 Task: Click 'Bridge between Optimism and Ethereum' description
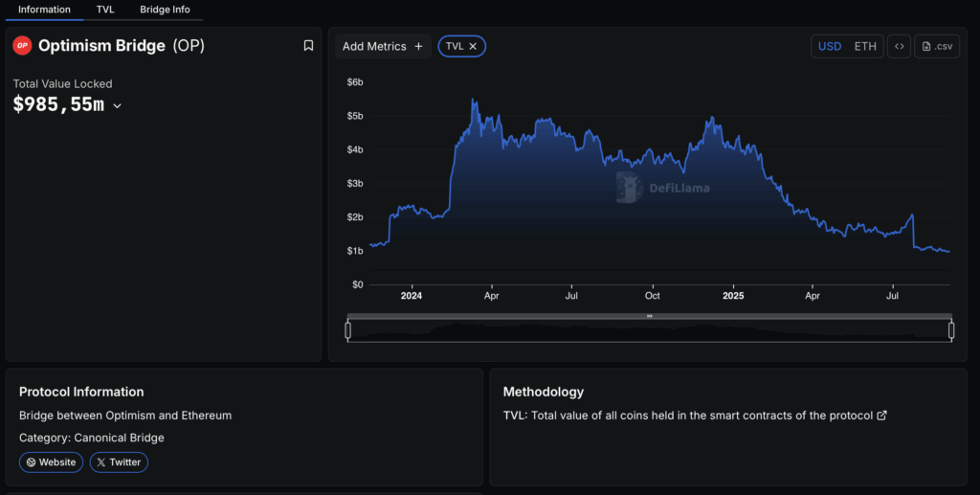pyautogui.click(x=125, y=416)
